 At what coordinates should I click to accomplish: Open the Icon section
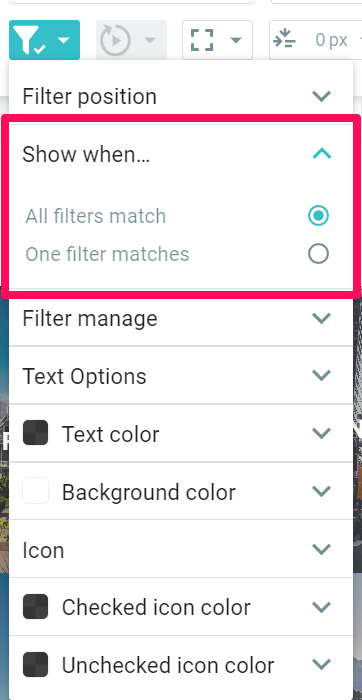[x=181, y=550]
